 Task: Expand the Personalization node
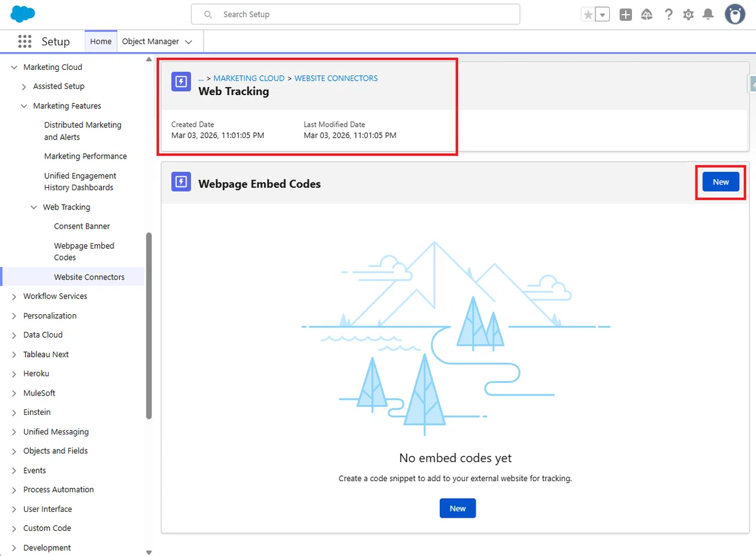14,316
